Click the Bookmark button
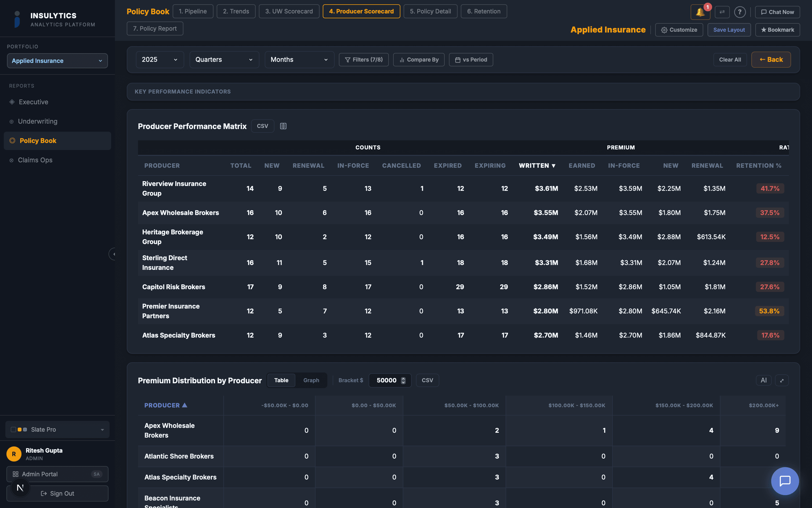This screenshot has height=508, width=812. (x=777, y=30)
